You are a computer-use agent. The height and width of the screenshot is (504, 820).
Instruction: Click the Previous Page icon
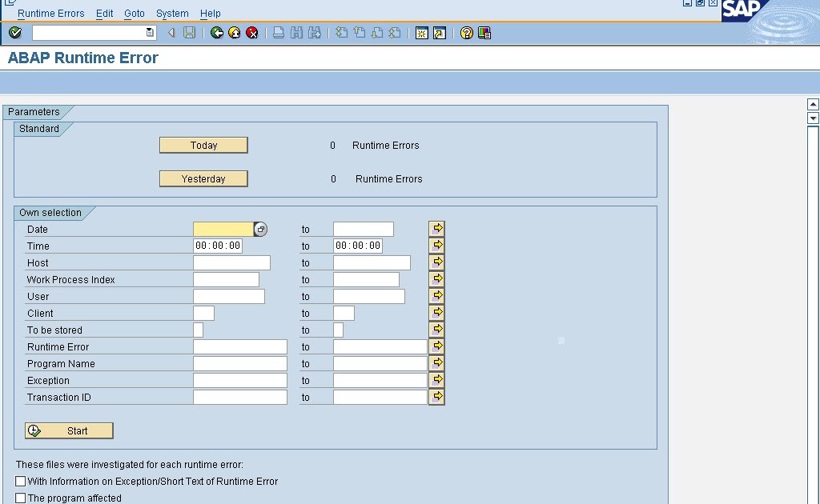360,33
